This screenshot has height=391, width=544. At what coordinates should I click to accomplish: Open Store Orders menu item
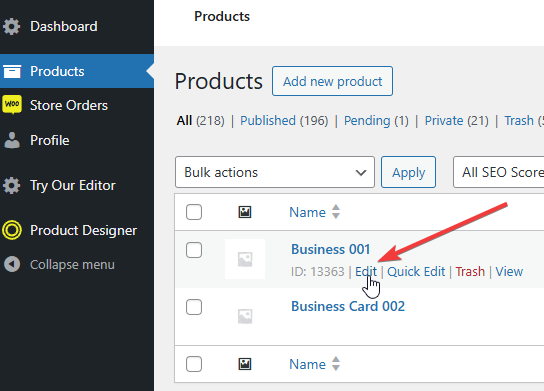(x=69, y=105)
